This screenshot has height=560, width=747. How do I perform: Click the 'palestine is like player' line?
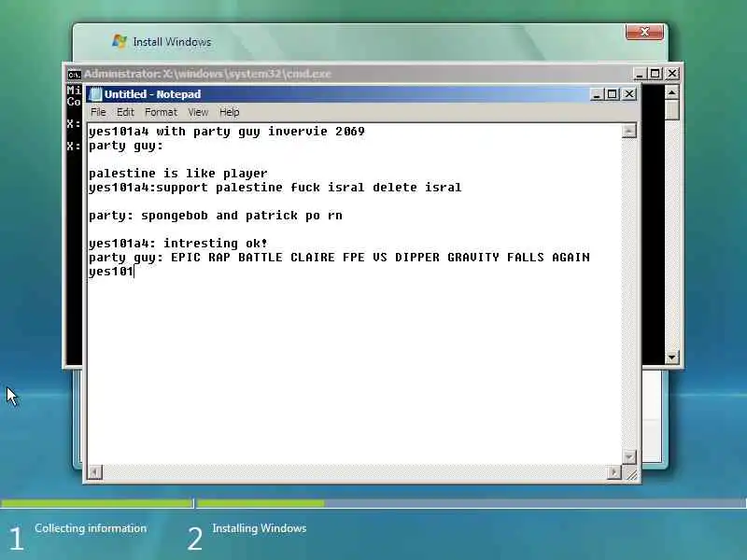coord(178,174)
